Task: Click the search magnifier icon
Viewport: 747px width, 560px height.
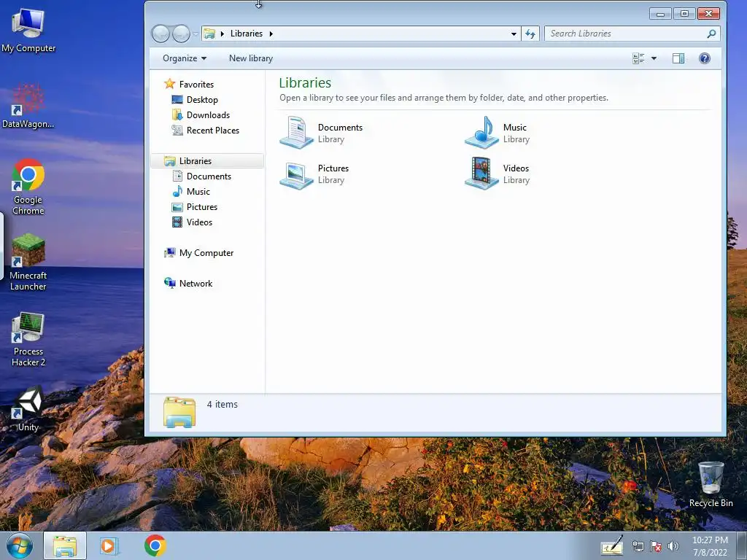Action: click(711, 34)
